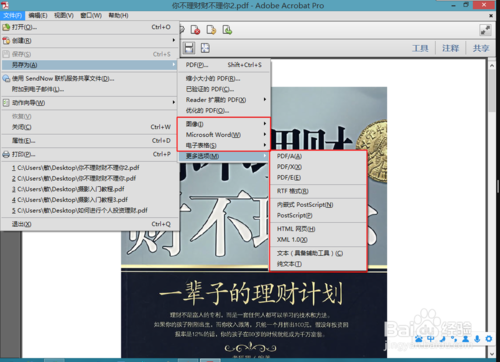Select 缩小大小的 PDF(R)...
500x362 pixels.
point(224,79)
